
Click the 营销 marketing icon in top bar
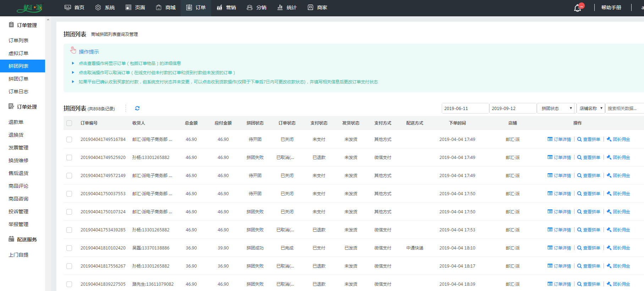[x=220, y=7]
